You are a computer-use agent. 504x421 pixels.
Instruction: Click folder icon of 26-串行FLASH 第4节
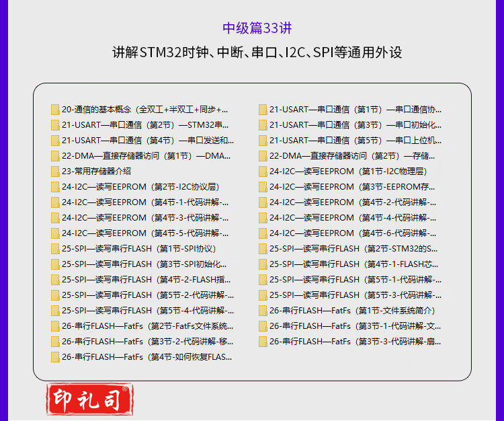click(x=55, y=357)
